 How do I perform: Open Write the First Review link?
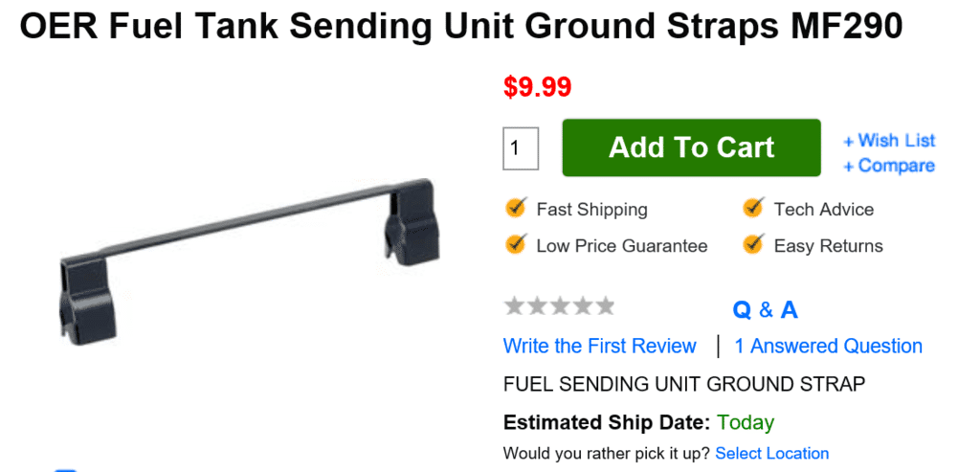600,346
